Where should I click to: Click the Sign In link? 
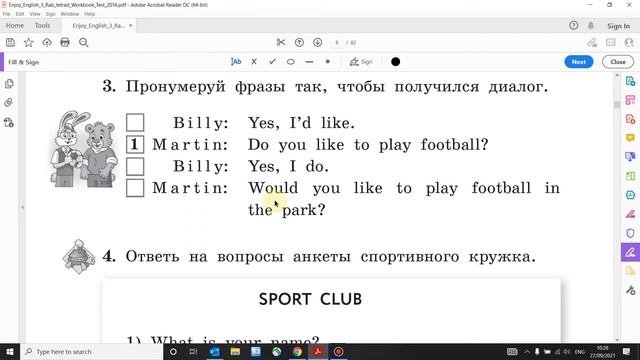tap(618, 26)
